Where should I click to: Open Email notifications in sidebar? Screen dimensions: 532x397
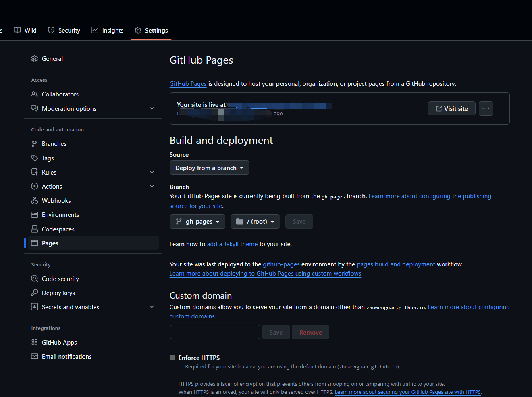coord(93,356)
